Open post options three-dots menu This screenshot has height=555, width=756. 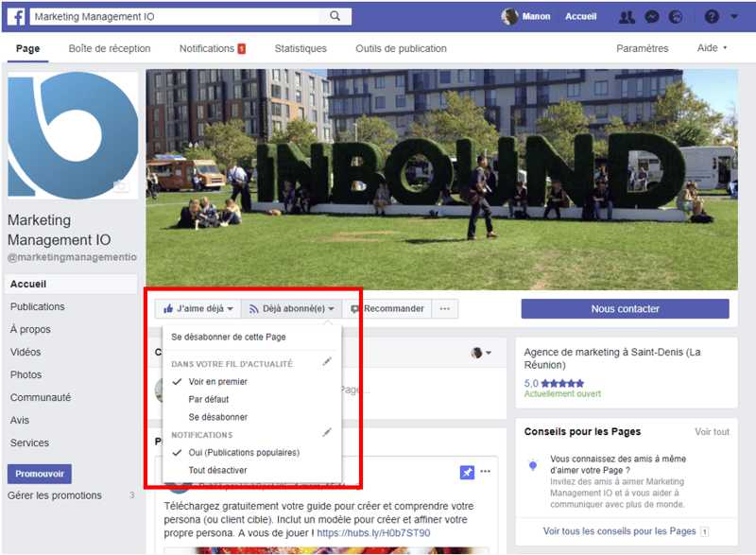coord(486,472)
